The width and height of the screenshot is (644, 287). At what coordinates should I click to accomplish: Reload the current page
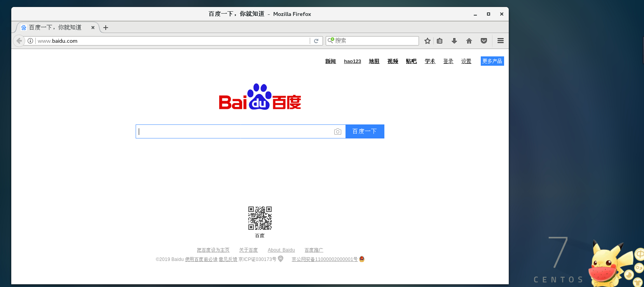point(316,41)
